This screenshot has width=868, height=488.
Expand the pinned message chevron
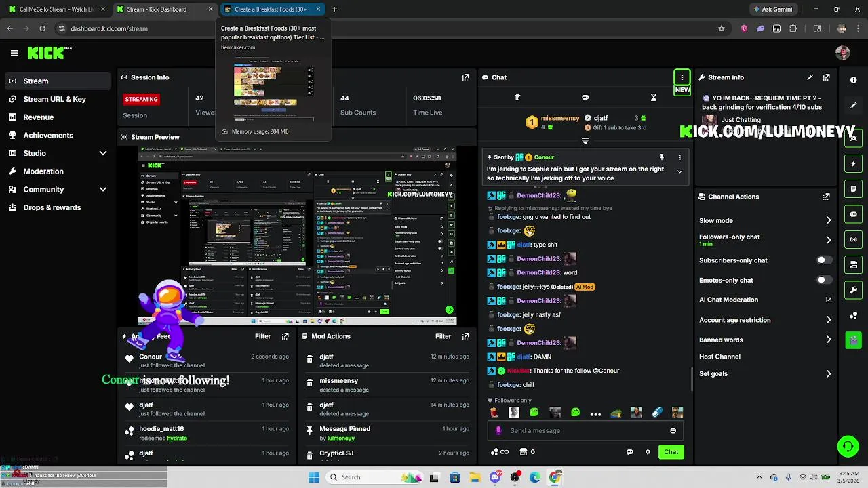tap(679, 171)
